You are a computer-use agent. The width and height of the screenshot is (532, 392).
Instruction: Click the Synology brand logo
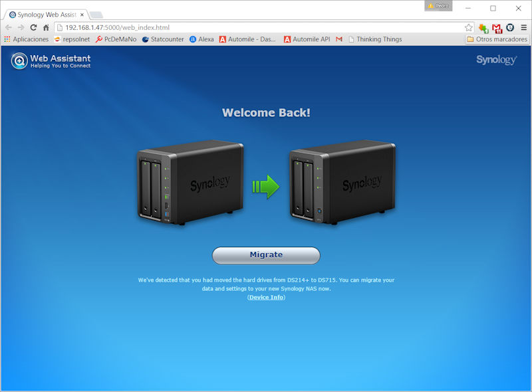(496, 60)
